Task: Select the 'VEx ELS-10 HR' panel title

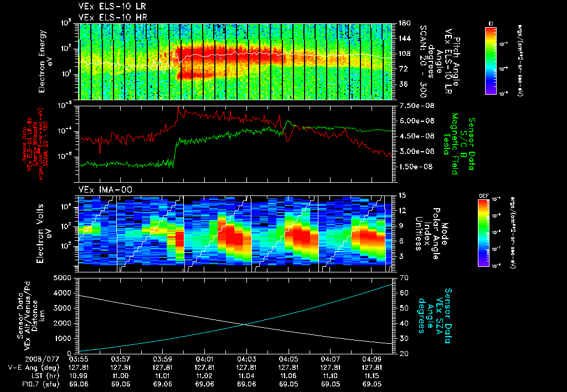Action: pos(113,17)
